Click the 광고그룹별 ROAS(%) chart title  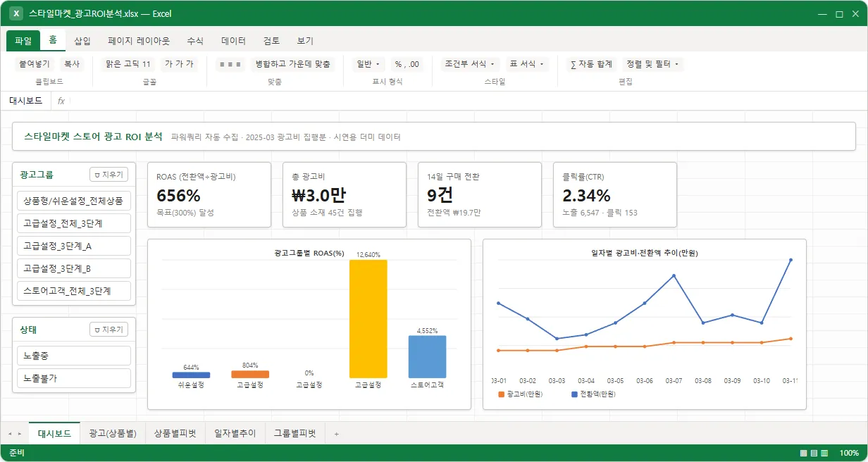coord(309,253)
